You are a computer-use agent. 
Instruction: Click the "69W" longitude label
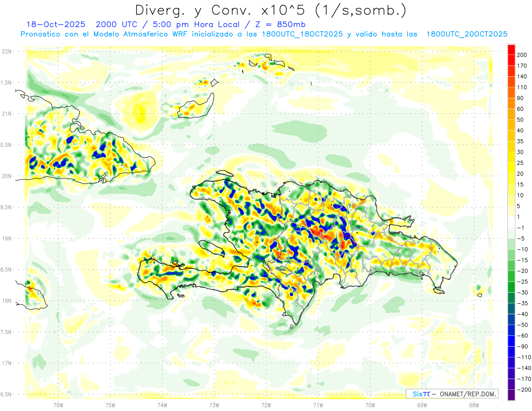422,405
